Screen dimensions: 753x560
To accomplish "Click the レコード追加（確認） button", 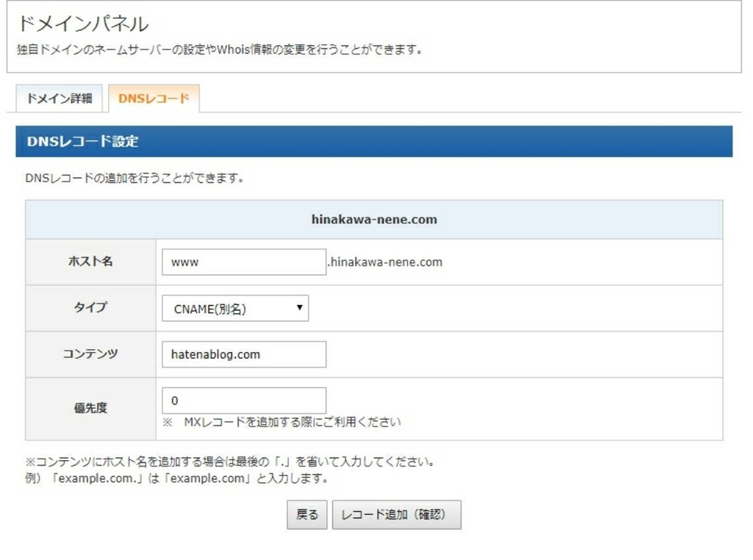I will click(x=397, y=514).
